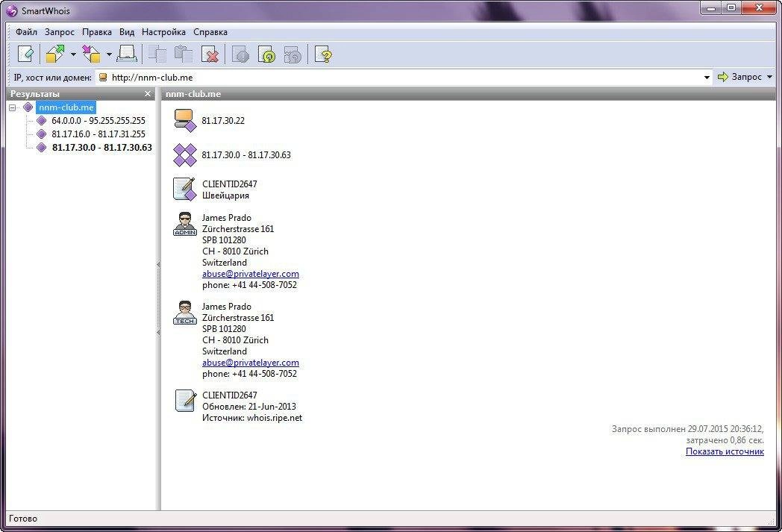
Task: Click the clear/new query toolbar icon
Action: [25, 54]
